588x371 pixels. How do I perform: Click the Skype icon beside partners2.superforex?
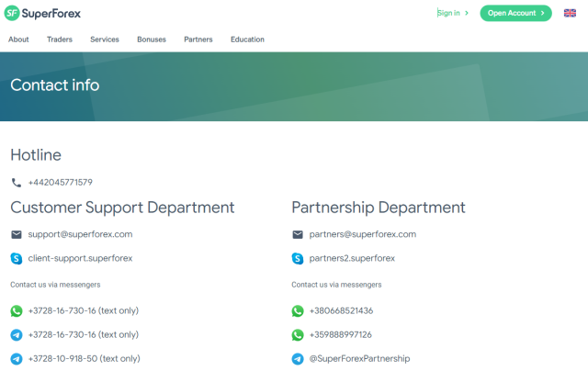(298, 259)
